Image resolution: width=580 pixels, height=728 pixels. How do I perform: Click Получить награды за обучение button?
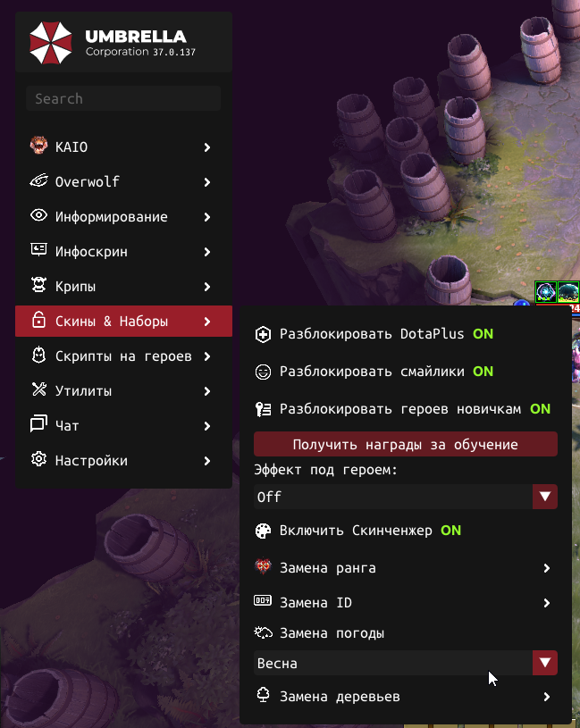click(x=406, y=444)
